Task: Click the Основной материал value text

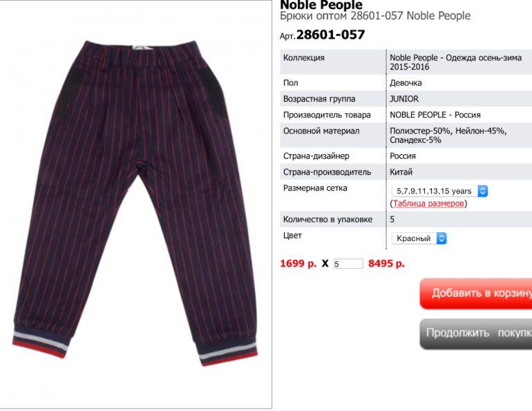Action: click(448, 135)
